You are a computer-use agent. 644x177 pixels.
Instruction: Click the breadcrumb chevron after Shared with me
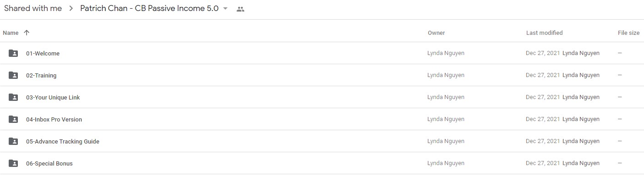[x=71, y=9]
